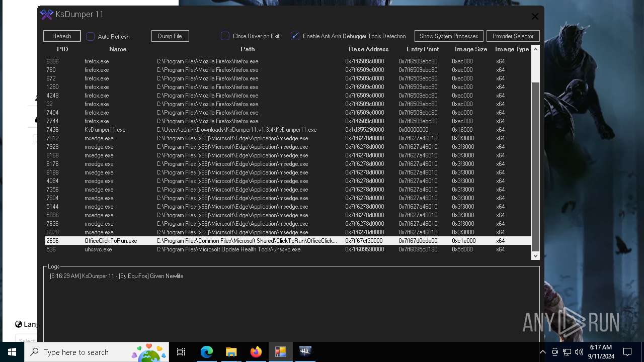Open the Provider Selector
This screenshot has width=644, height=362.
click(513, 36)
